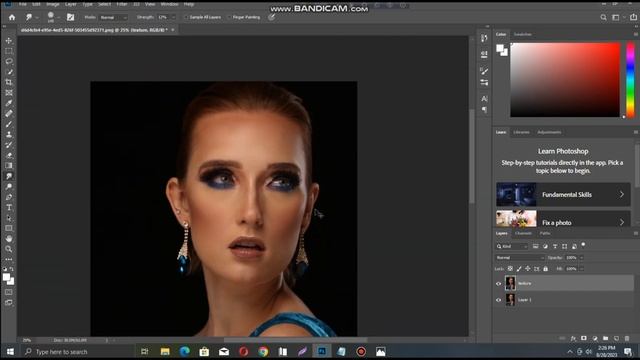Switch to the Swatches tab
Image resolution: width=640 pixels, height=360 pixels.
(x=522, y=34)
